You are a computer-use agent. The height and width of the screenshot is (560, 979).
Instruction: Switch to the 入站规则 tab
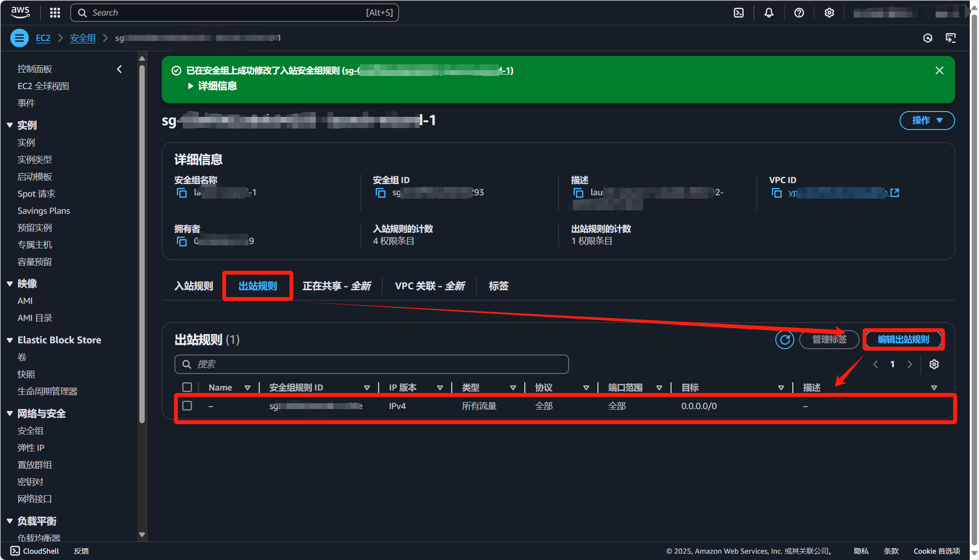(194, 286)
